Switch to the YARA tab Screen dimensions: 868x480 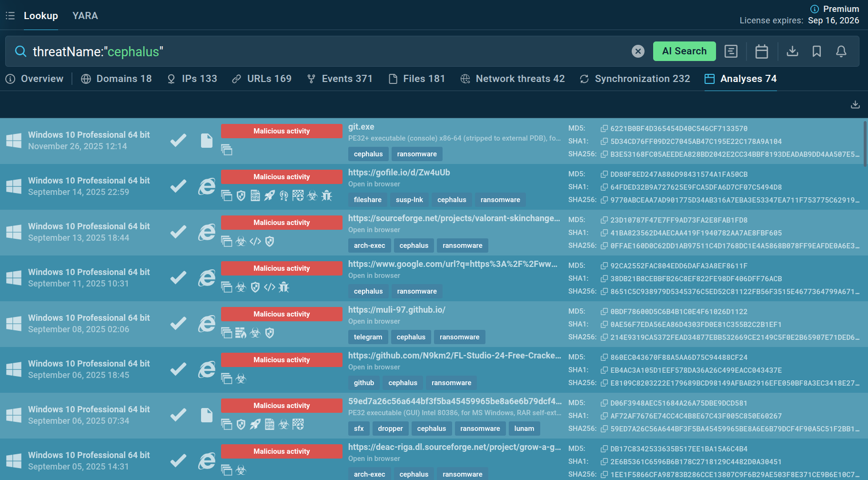pyautogui.click(x=85, y=16)
